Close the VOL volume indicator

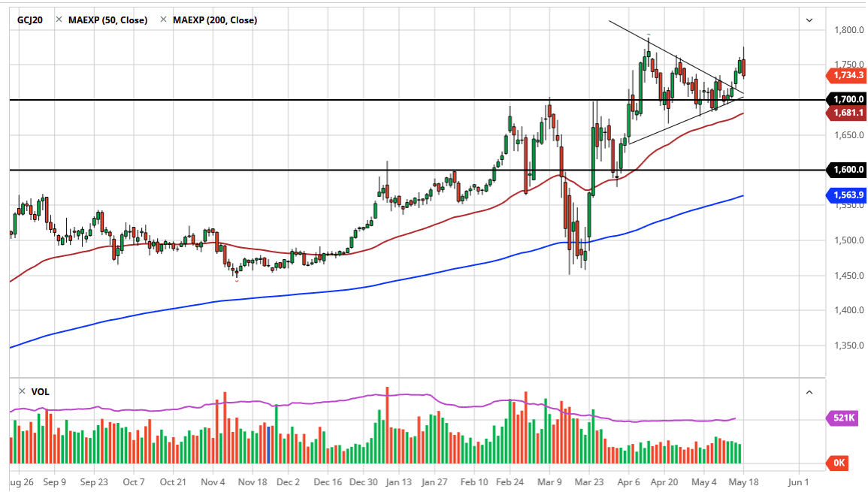coord(22,391)
